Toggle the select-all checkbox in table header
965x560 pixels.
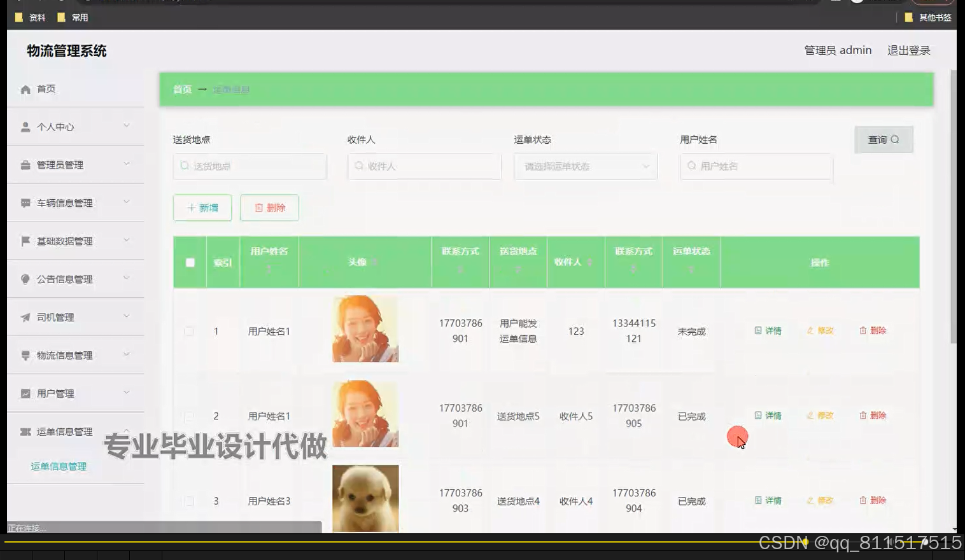click(x=189, y=262)
